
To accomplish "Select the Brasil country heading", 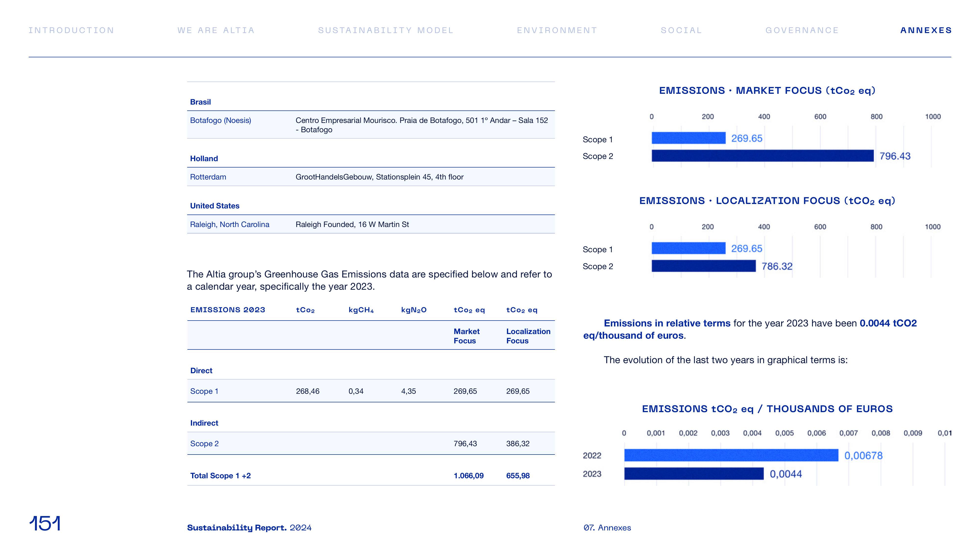I will click(x=200, y=102).
